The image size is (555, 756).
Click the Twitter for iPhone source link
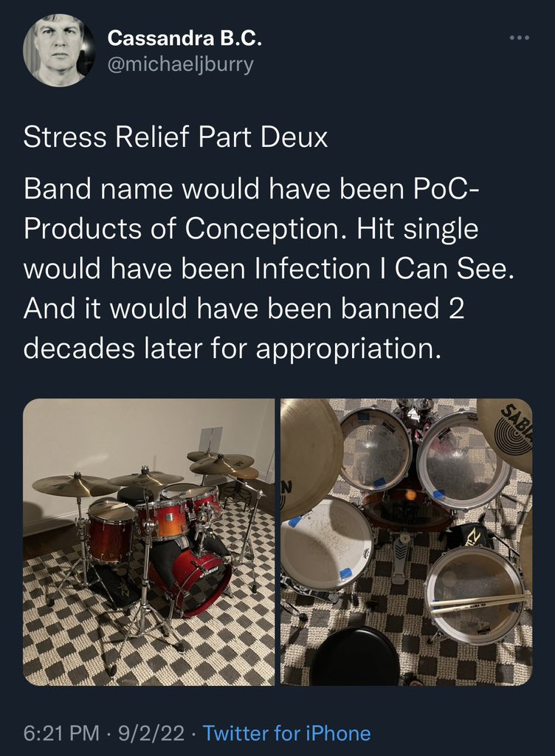(287, 733)
